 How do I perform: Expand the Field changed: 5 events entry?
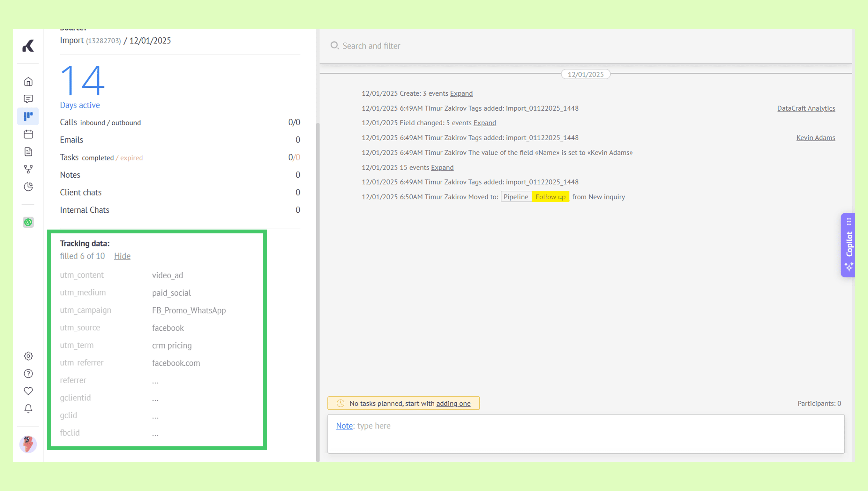pyautogui.click(x=484, y=123)
